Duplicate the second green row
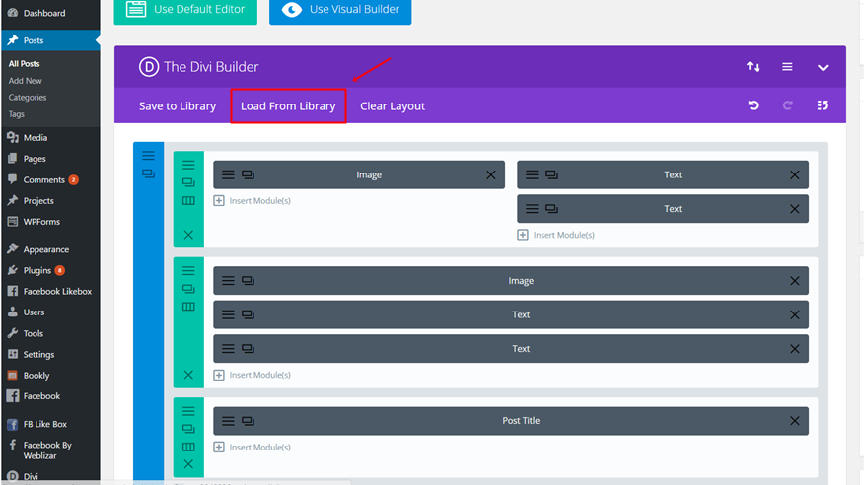Image resolution: width=868 pixels, height=485 pixels. pyautogui.click(x=188, y=289)
